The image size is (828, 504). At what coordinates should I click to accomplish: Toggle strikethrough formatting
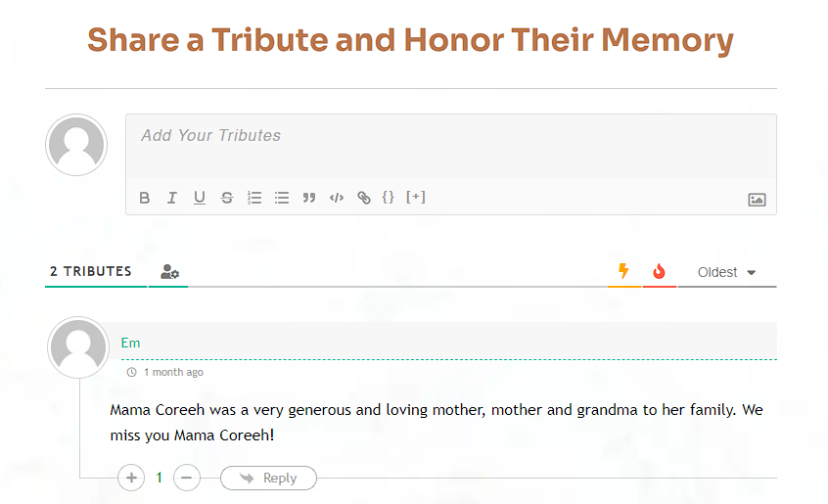(x=227, y=198)
